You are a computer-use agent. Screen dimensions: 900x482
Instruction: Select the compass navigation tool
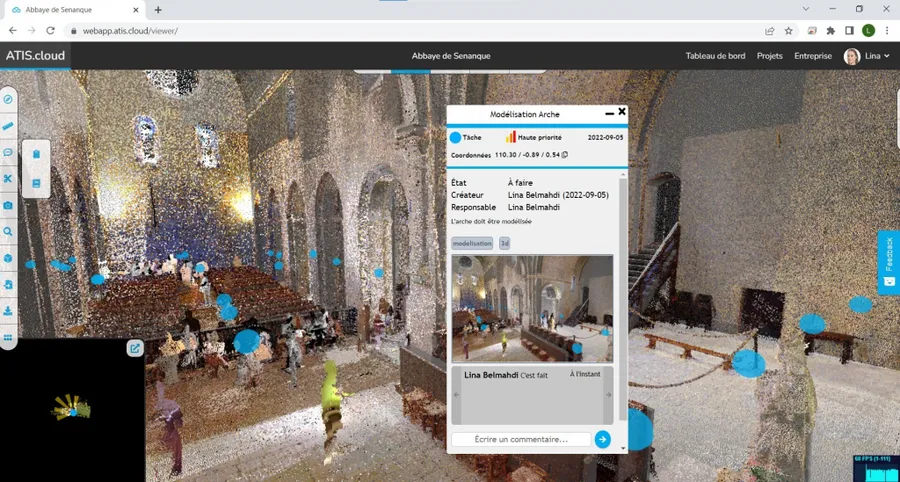[x=8, y=99]
